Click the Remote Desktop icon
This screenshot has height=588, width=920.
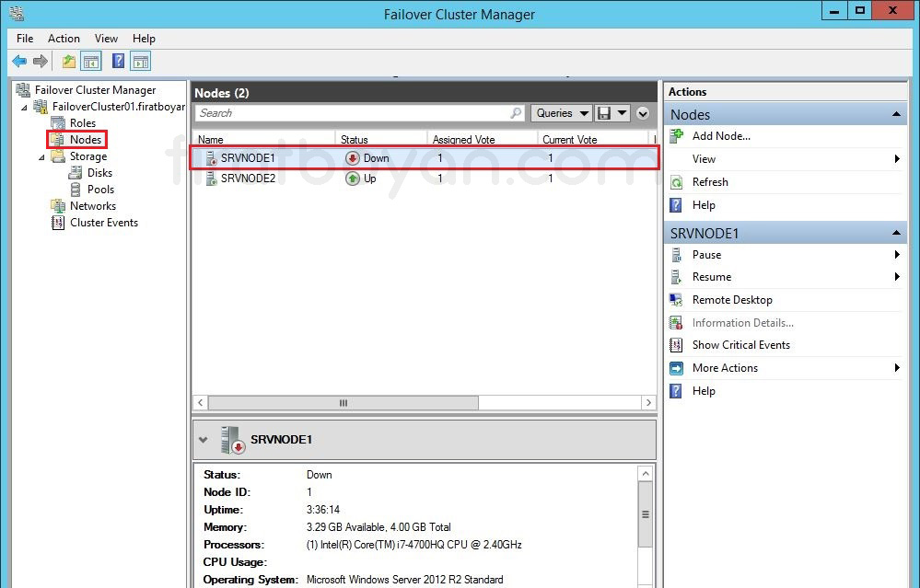(x=676, y=300)
